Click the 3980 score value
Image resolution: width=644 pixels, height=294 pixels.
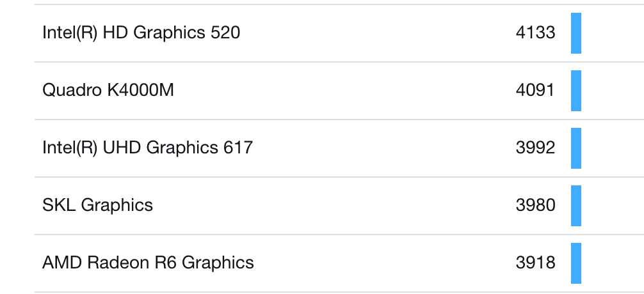(535, 205)
